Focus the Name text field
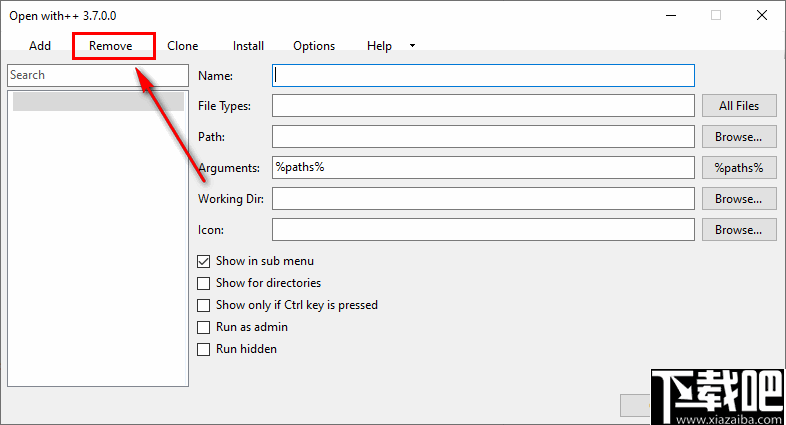786x425 pixels. click(x=483, y=75)
